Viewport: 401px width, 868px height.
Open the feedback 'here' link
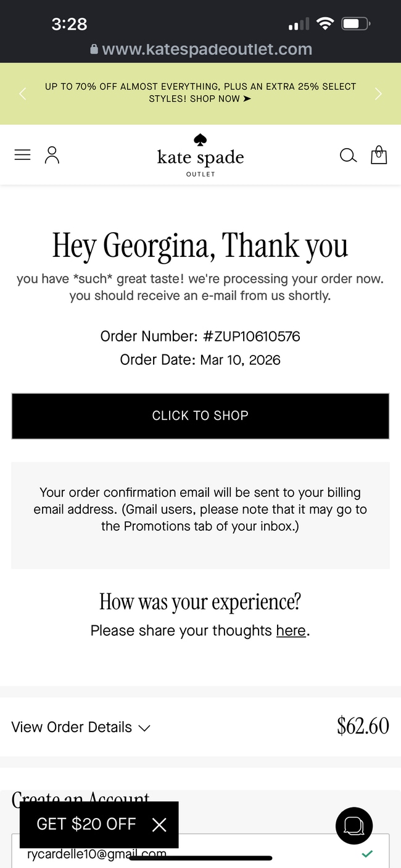click(291, 630)
